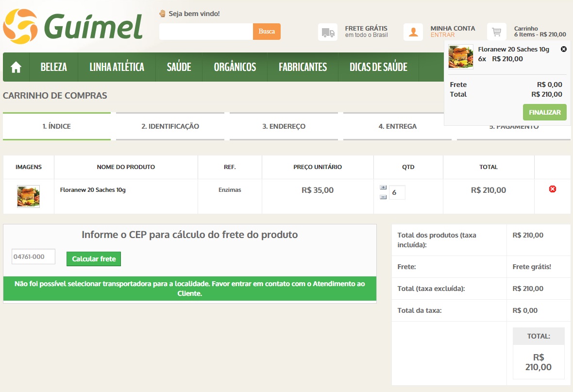
Task: Open the Beleza menu
Action: (x=54, y=68)
